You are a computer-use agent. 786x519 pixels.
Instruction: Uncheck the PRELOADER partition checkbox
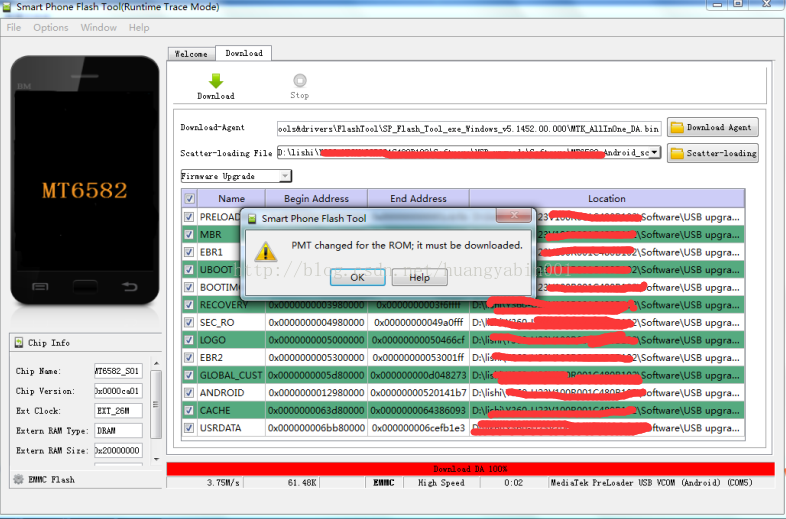tap(189, 217)
